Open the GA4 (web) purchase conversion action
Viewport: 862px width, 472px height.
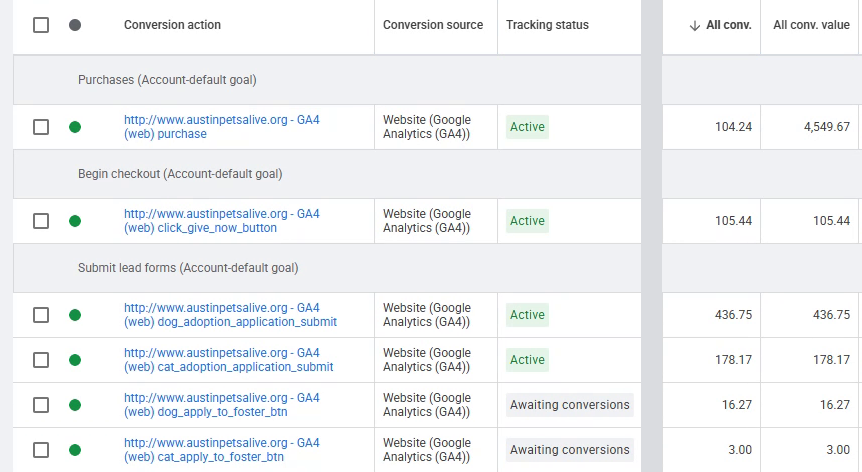222,127
